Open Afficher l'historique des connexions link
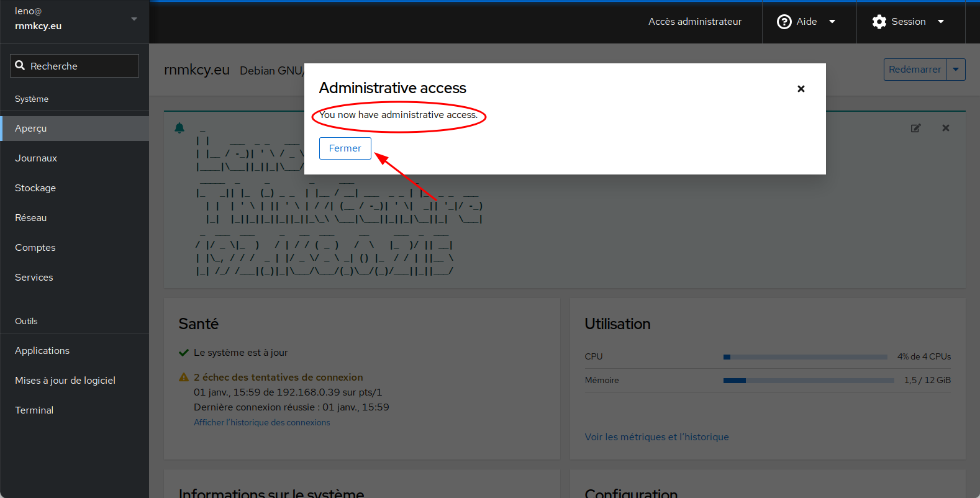This screenshot has height=498, width=980. coord(261,422)
